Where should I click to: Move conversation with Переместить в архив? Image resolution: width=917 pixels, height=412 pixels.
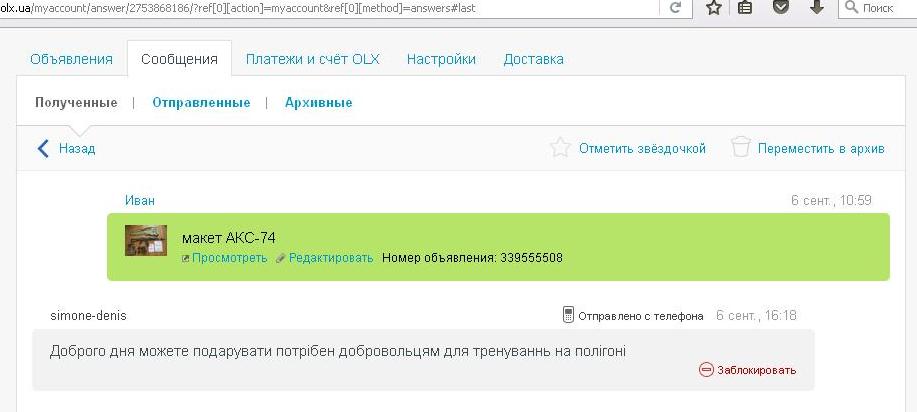(821, 149)
